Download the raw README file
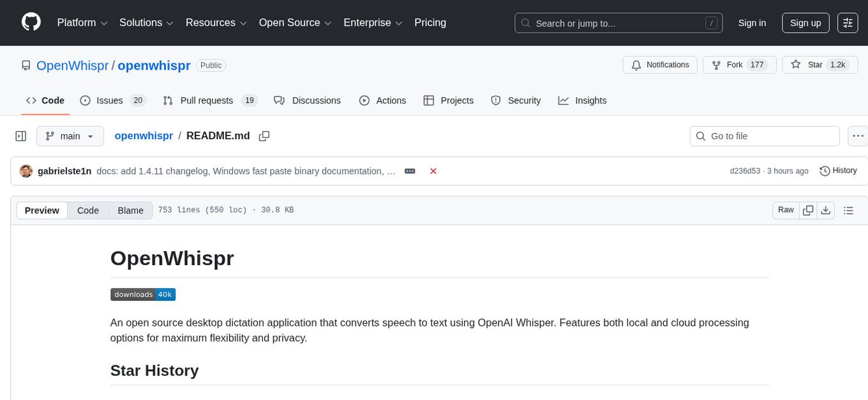The width and height of the screenshot is (868, 400). point(826,210)
